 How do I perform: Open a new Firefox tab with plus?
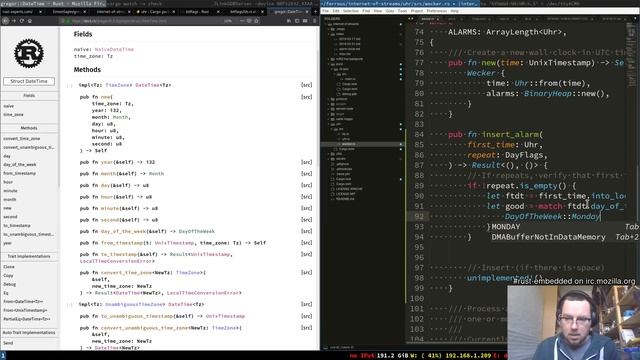pos(315,12)
